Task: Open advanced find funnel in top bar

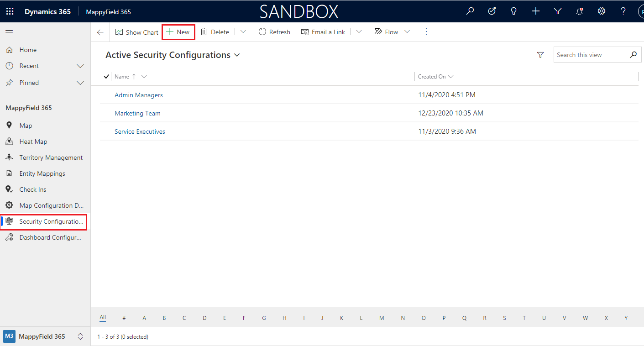Action: [x=558, y=11]
